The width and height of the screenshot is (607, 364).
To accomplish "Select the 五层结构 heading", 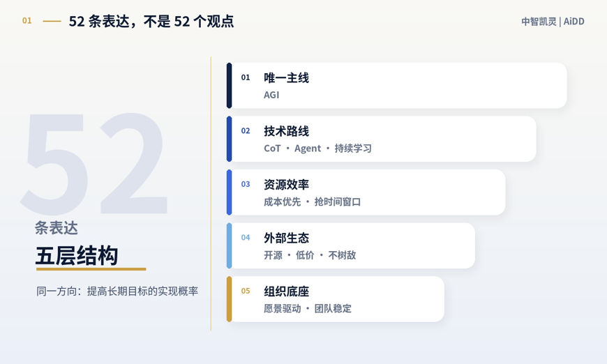I will click(77, 255).
